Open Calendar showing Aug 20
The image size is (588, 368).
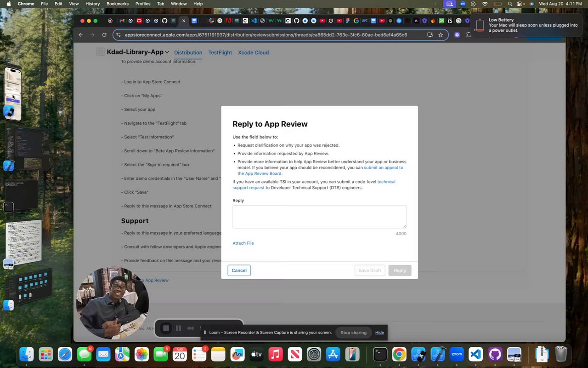click(x=180, y=354)
